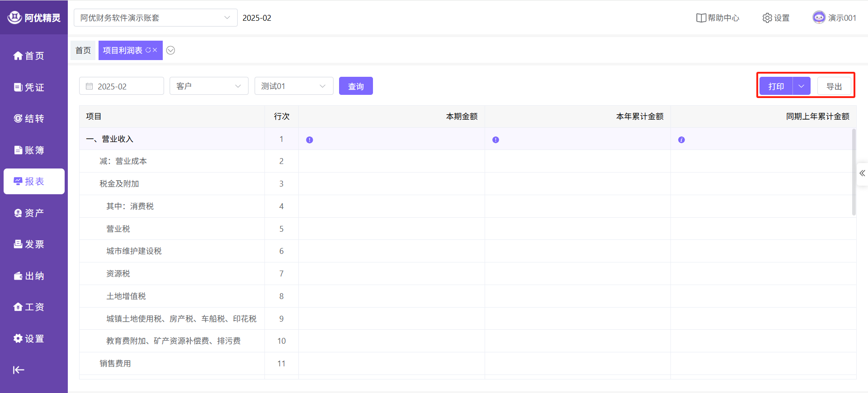Close the 项目利润表 tab
The width and height of the screenshot is (868, 393).
(155, 50)
